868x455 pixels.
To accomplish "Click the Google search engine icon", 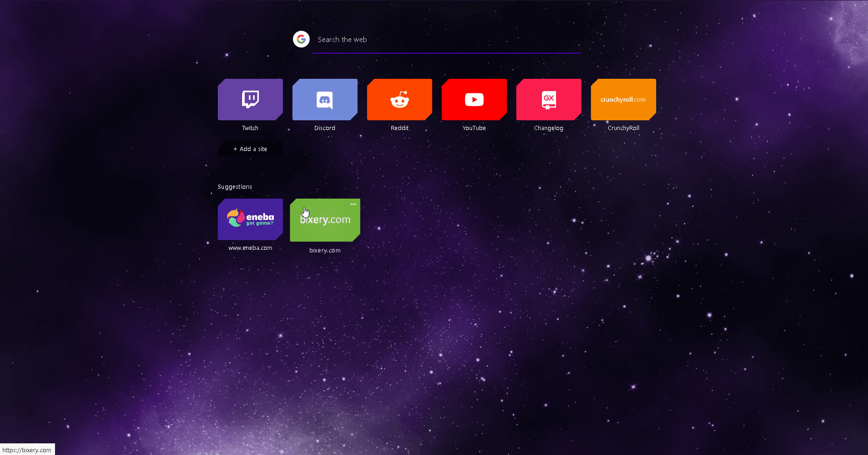I will pyautogui.click(x=301, y=39).
